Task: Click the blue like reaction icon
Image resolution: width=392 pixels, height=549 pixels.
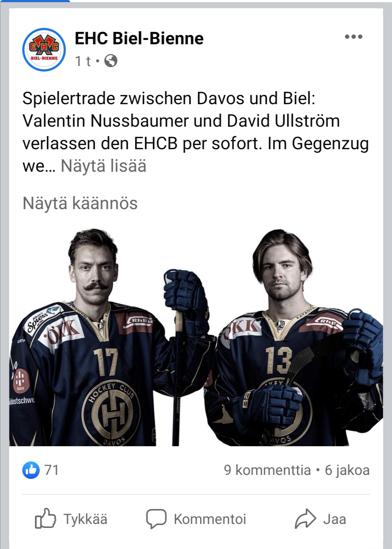Action: [31, 470]
